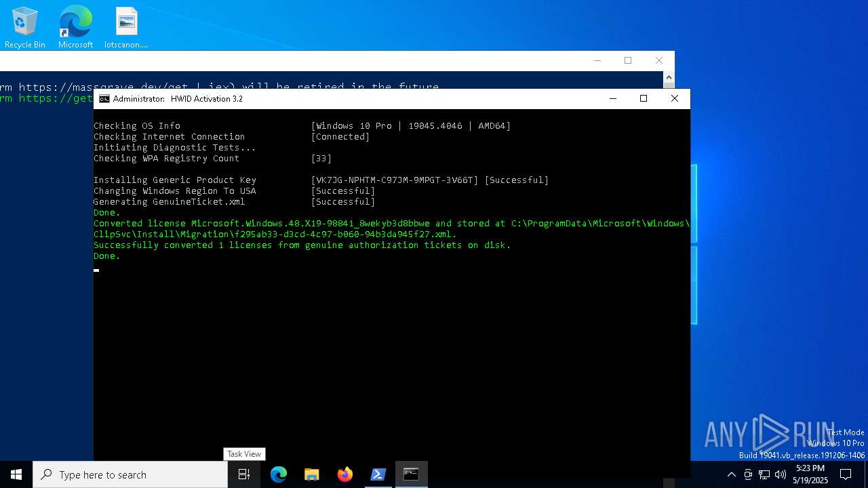Click the tray icon left of network
This screenshot has width=868, height=488.
tap(748, 474)
